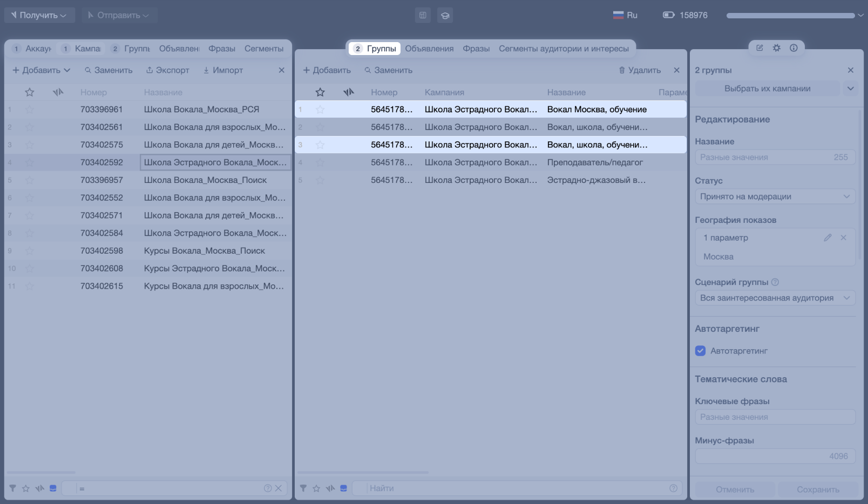The width and height of the screenshot is (868, 504).
Task: Close the 2 группы editing panel
Action: click(851, 70)
